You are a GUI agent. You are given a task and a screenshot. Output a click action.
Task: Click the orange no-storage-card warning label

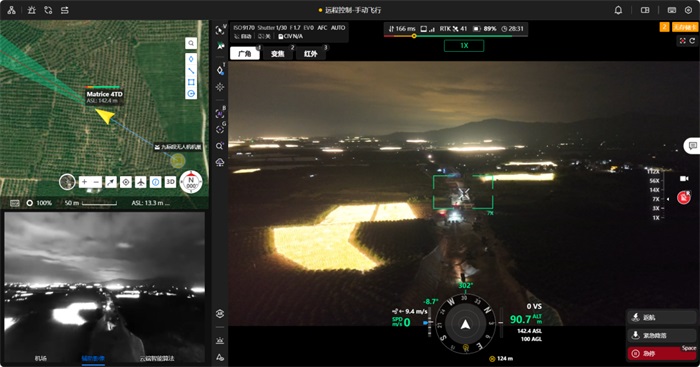tap(685, 27)
